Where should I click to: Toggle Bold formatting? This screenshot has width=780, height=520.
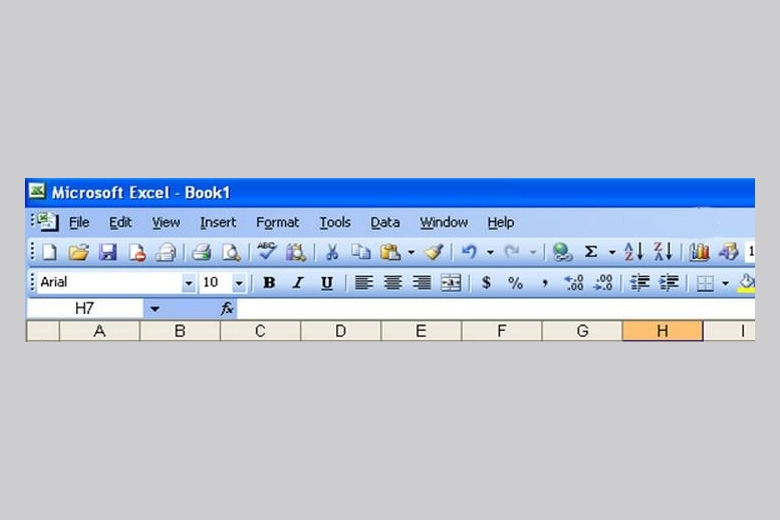[x=269, y=283]
